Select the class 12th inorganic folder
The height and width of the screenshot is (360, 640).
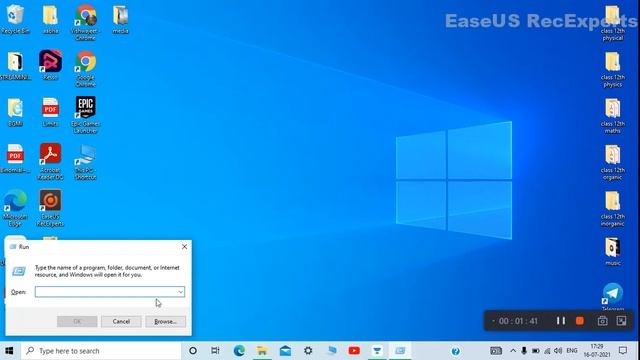pyautogui.click(x=613, y=209)
